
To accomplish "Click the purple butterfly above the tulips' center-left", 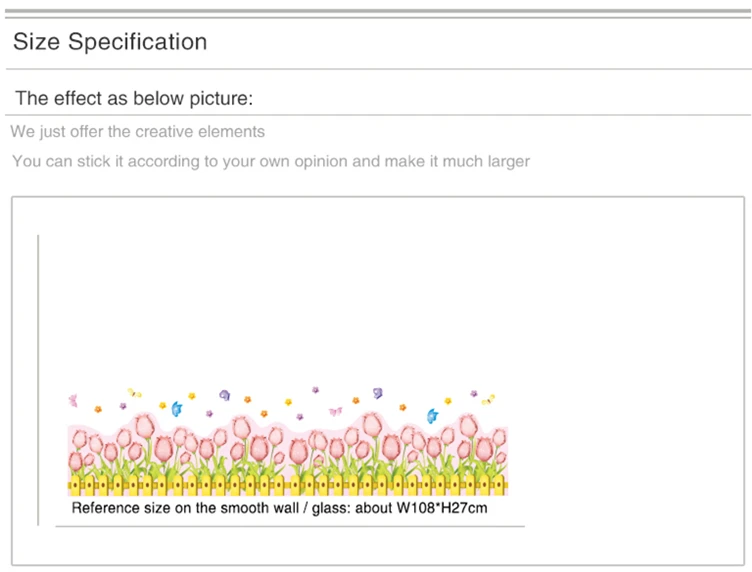I will click(224, 395).
